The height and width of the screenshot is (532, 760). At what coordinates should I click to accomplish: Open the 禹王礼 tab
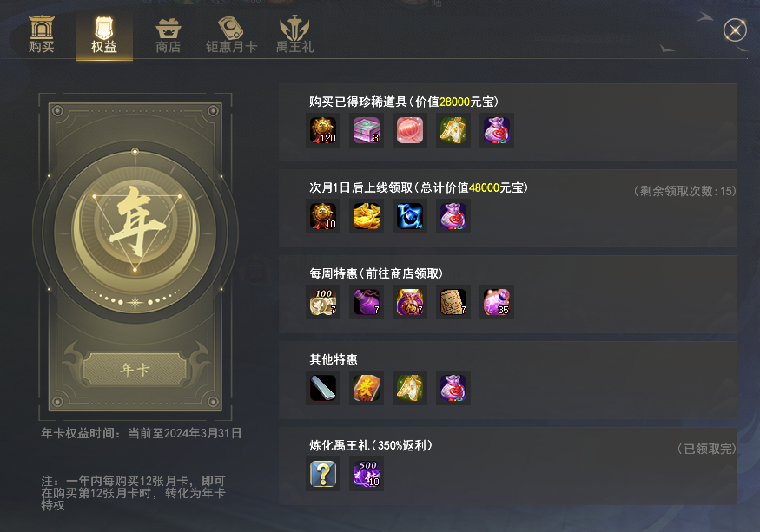pos(294,36)
